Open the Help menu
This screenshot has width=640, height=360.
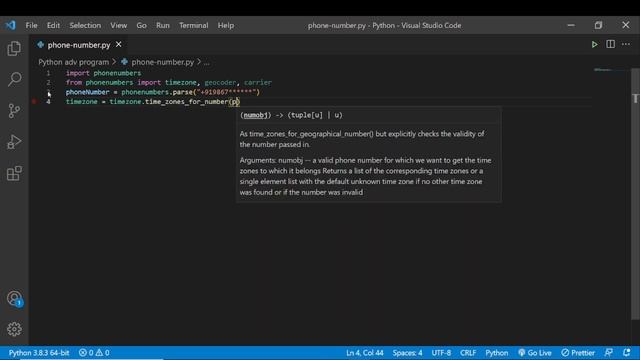[x=226, y=25]
